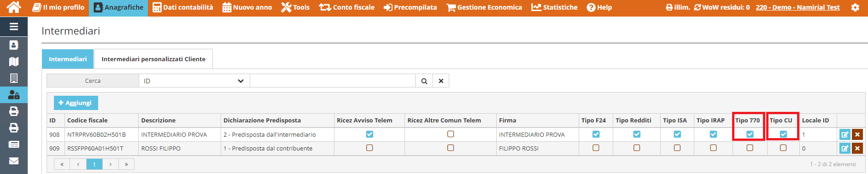Screen dimensions: 868x174
Task: Clear search with the X button
Action: point(441,81)
